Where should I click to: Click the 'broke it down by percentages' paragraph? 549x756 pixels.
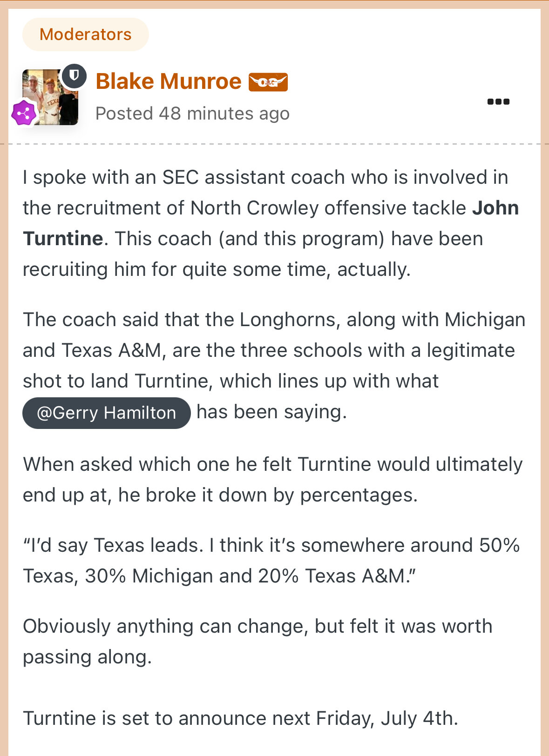273,480
